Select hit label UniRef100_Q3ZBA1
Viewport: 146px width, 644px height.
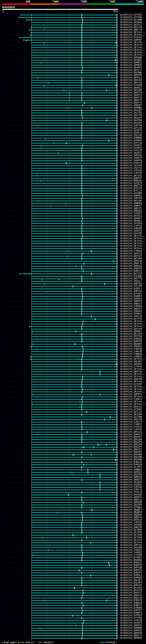(x=131, y=485)
